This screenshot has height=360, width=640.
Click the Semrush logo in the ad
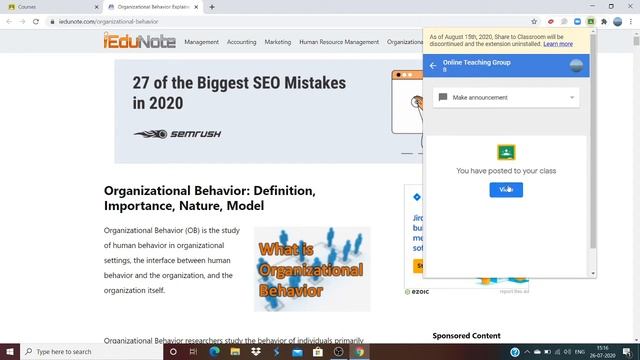point(177,134)
